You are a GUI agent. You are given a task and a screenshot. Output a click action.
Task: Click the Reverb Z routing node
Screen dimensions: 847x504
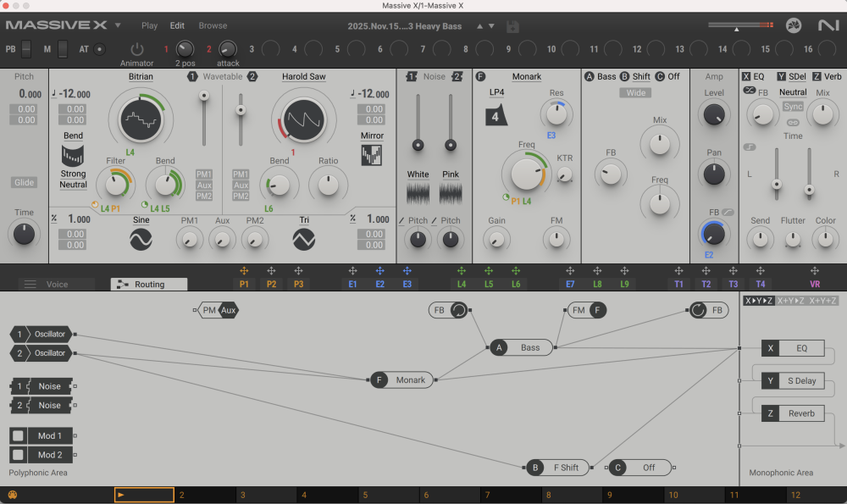pyautogui.click(x=793, y=413)
